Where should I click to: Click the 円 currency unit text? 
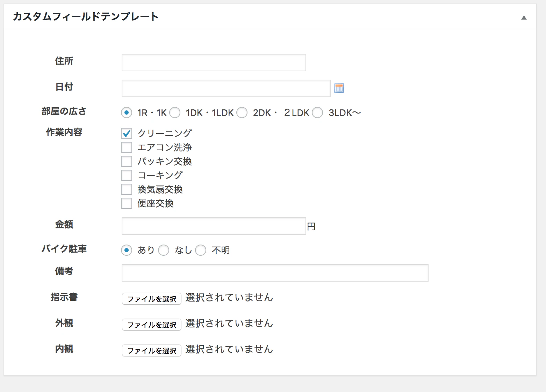pyautogui.click(x=311, y=227)
